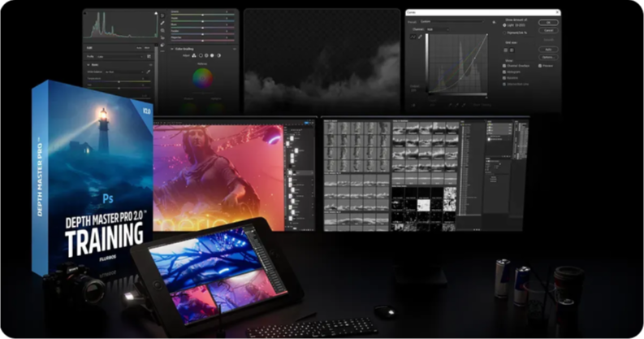Click the Auto button in the Edit panel
The height and width of the screenshot is (339, 644).
pyautogui.click(x=139, y=48)
